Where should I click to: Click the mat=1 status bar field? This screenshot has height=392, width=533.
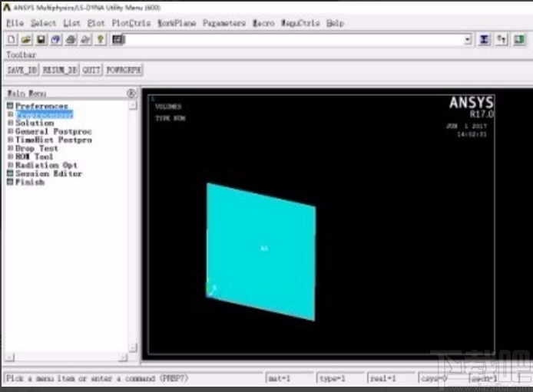click(290, 378)
